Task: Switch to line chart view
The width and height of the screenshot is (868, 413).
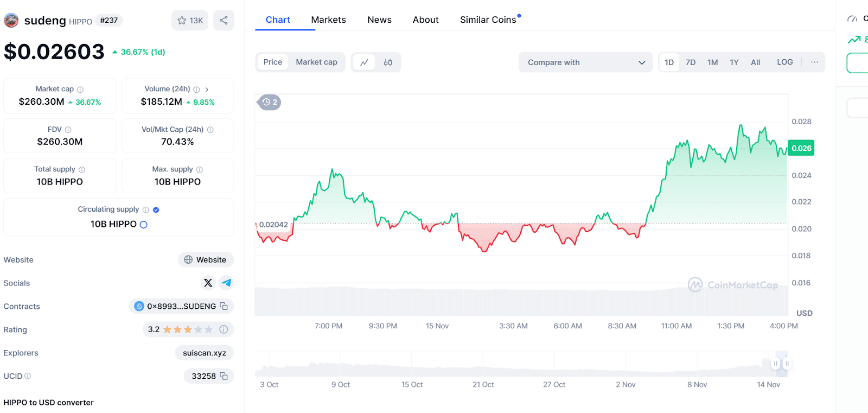Action: [364, 62]
